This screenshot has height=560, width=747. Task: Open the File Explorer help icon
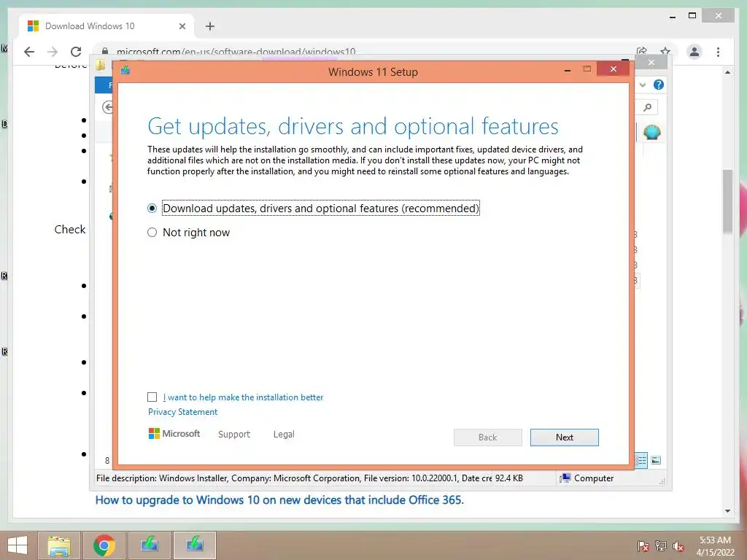(659, 85)
